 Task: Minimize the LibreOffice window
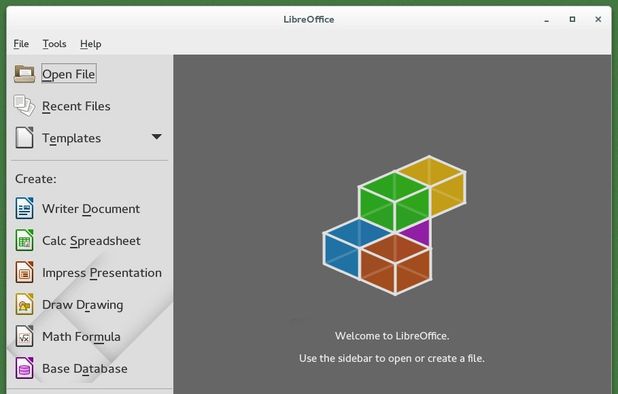[x=547, y=20]
